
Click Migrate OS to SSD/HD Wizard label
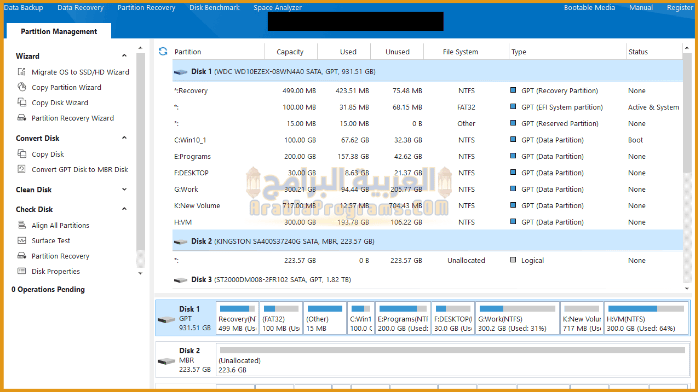click(80, 72)
